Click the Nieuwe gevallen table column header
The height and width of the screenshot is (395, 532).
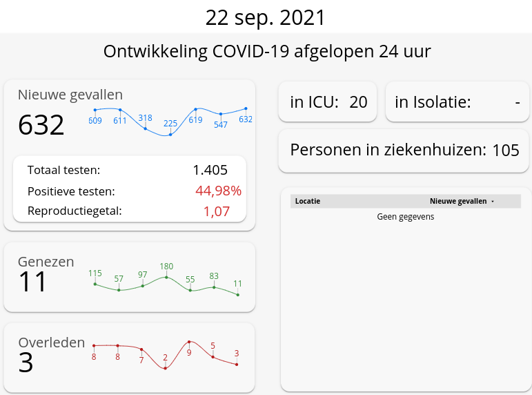click(458, 202)
